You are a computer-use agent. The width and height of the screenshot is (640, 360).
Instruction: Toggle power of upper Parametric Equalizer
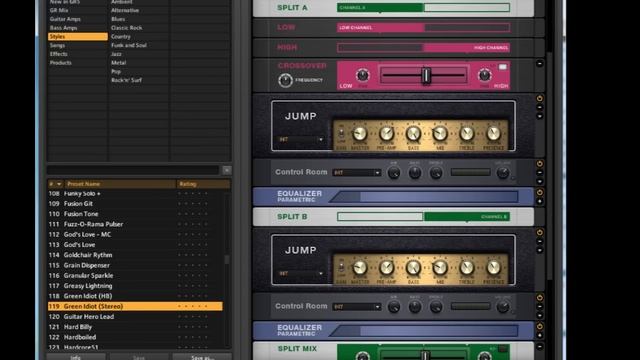click(x=540, y=192)
